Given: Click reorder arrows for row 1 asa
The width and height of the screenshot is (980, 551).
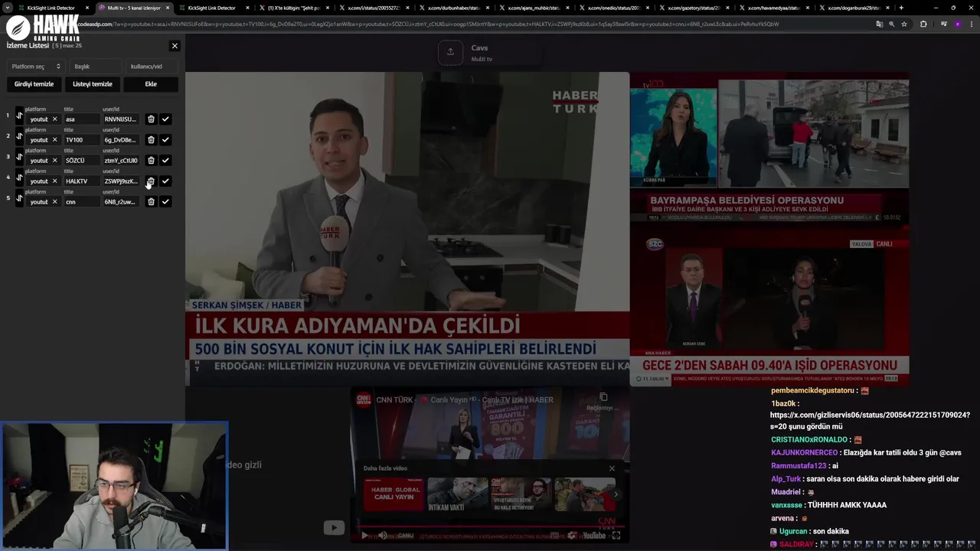Looking at the screenshot, I should coord(19,116).
